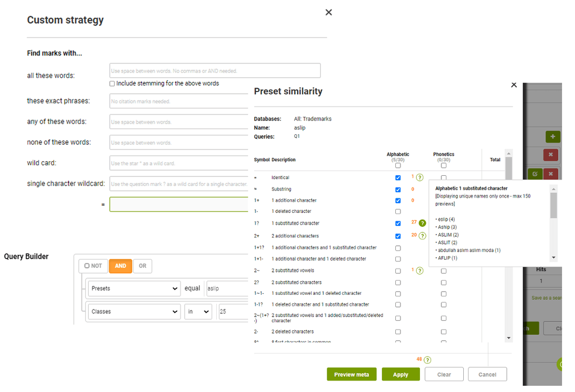Uncheck the Alphabetic checkbox for Identical
The height and width of the screenshot is (392, 575).
point(398,177)
